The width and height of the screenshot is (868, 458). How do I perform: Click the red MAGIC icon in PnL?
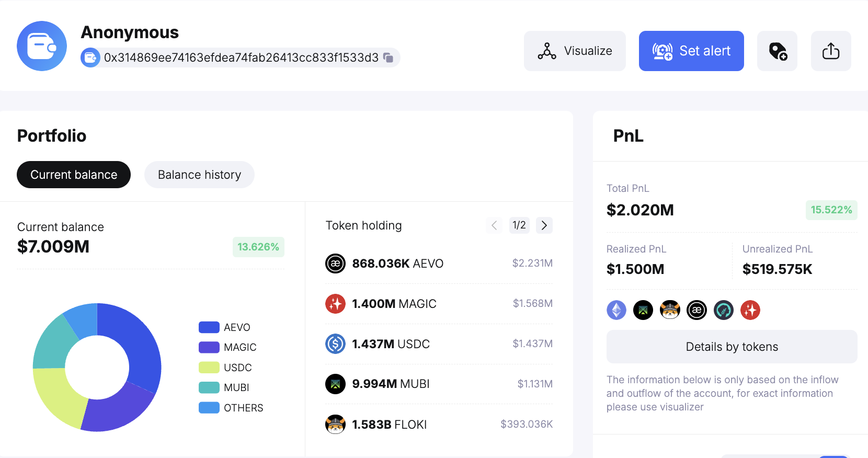click(x=750, y=310)
